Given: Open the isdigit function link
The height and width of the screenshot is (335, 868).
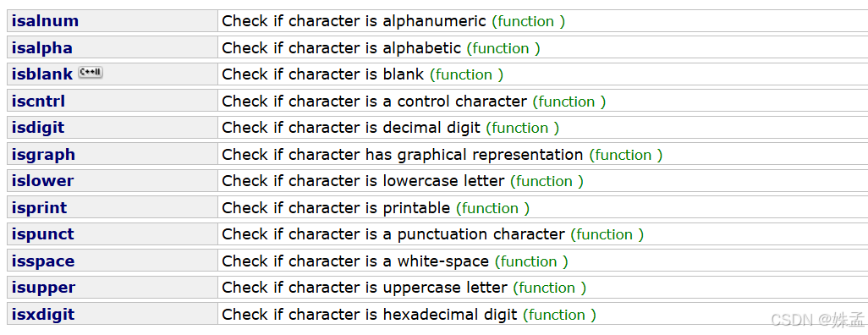Looking at the screenshot, I should [x=37, y=128].
